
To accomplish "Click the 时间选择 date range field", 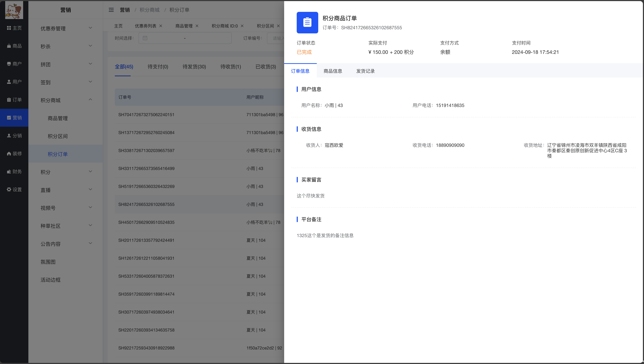I will coord(185,38).
